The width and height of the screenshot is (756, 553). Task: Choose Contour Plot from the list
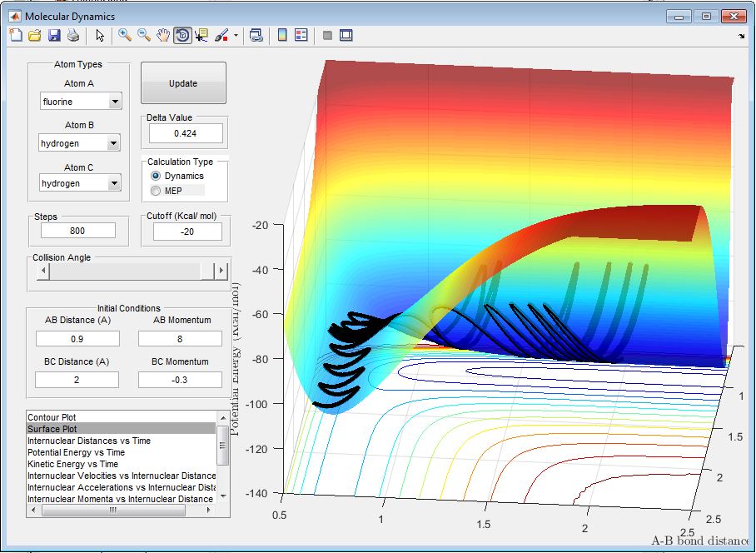pos(52,416)
